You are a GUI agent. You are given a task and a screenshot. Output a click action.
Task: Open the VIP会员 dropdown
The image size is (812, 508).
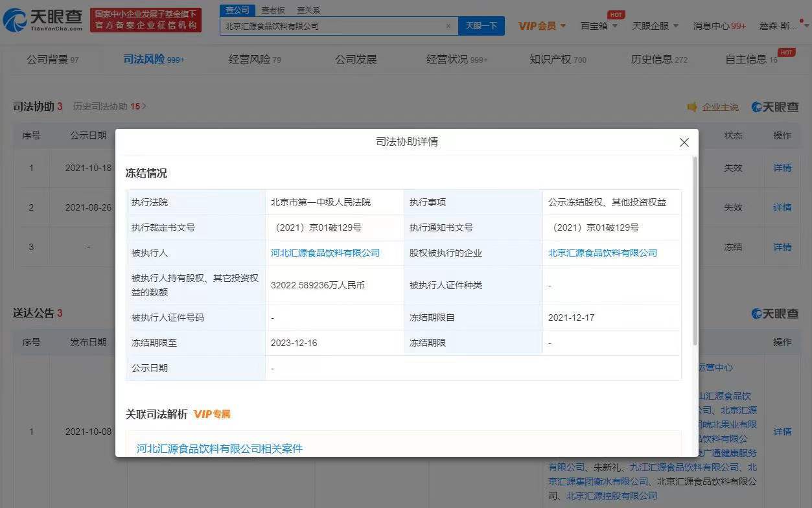coord(542,26)
